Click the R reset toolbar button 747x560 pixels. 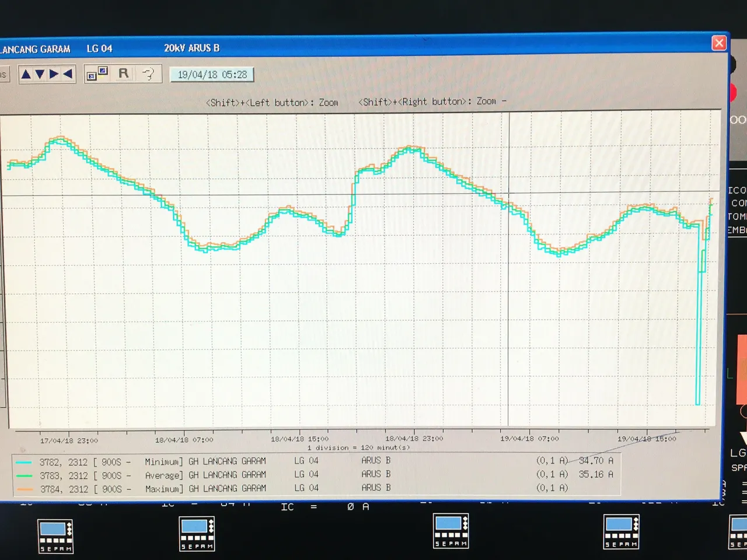[123, 73]
